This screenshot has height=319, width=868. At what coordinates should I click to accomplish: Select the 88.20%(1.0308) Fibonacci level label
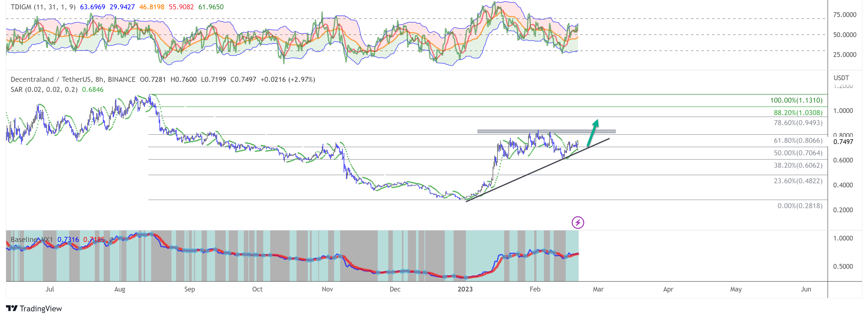(798, 113)
